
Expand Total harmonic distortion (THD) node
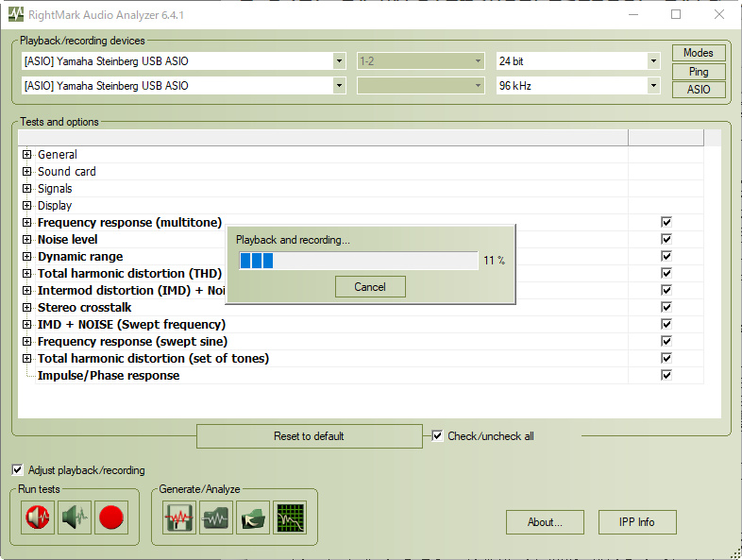27,274
